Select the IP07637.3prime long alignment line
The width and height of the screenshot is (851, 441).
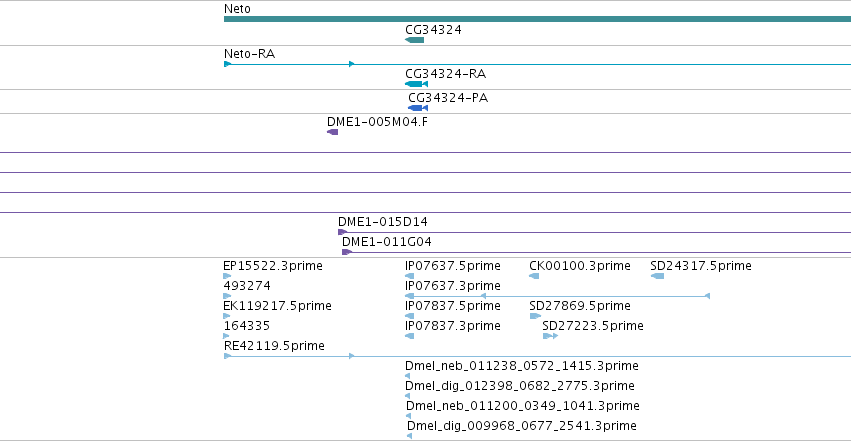(557, 296)
